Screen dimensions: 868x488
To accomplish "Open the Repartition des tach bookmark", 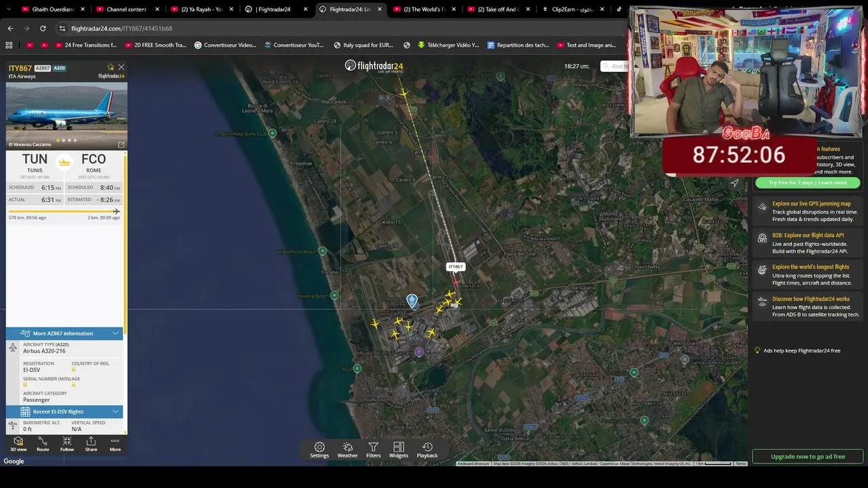I will (x=518, y=45).
